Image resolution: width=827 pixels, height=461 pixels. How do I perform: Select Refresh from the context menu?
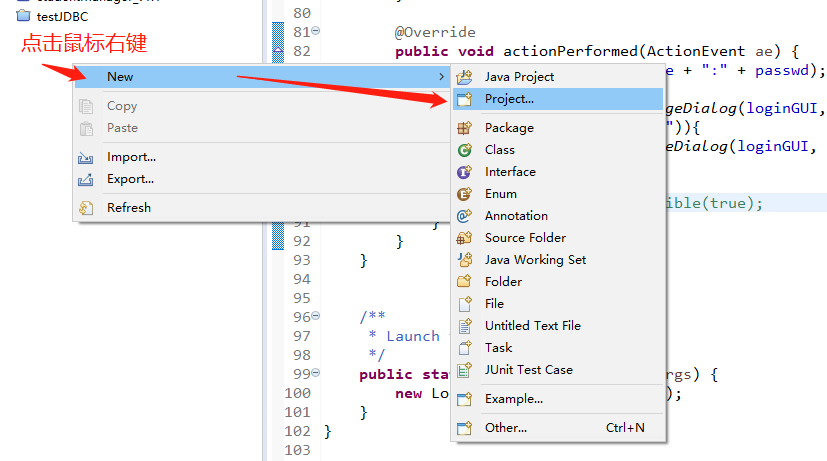click(x=262, y=208)
